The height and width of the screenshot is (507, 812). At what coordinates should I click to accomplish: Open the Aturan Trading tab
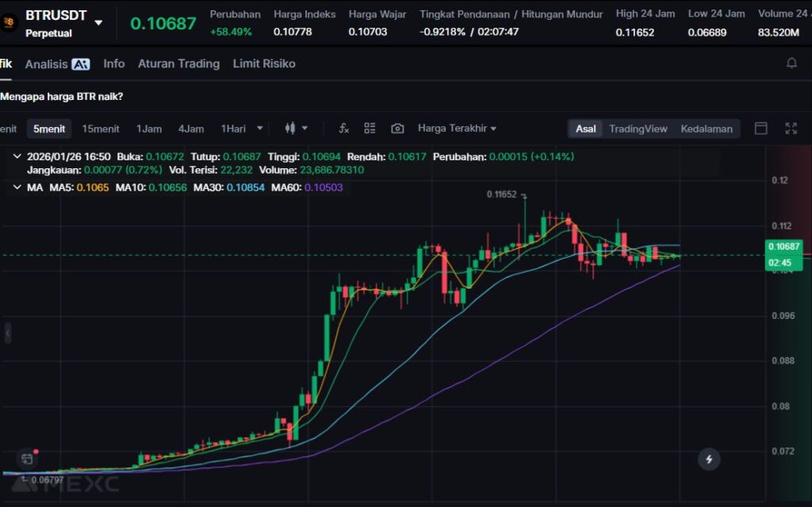point(178,63)
